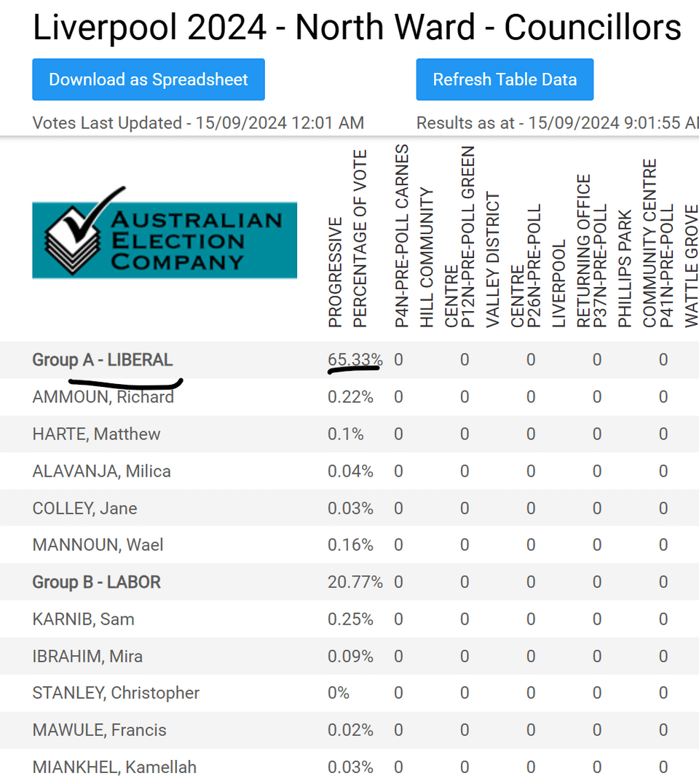Click the Votes Last Updated timestamp text
This screenshot has width=699, height=784.
[x=198, y=122]
